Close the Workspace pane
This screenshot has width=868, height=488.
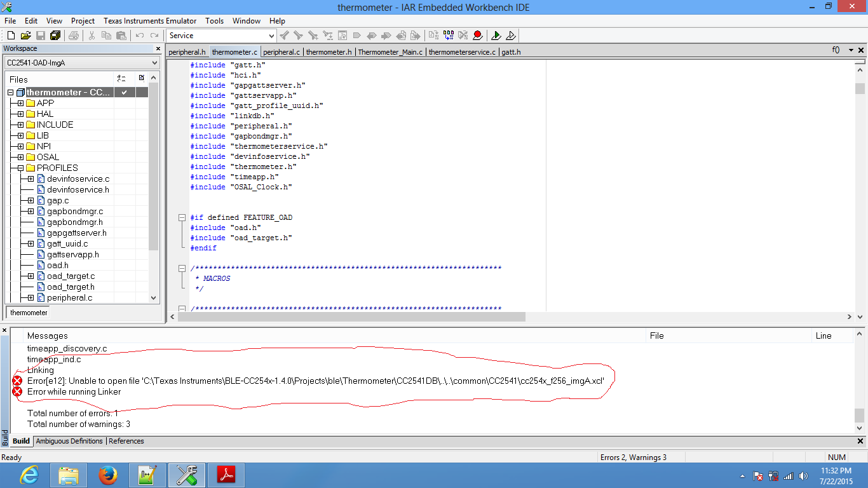pos(158,49)
